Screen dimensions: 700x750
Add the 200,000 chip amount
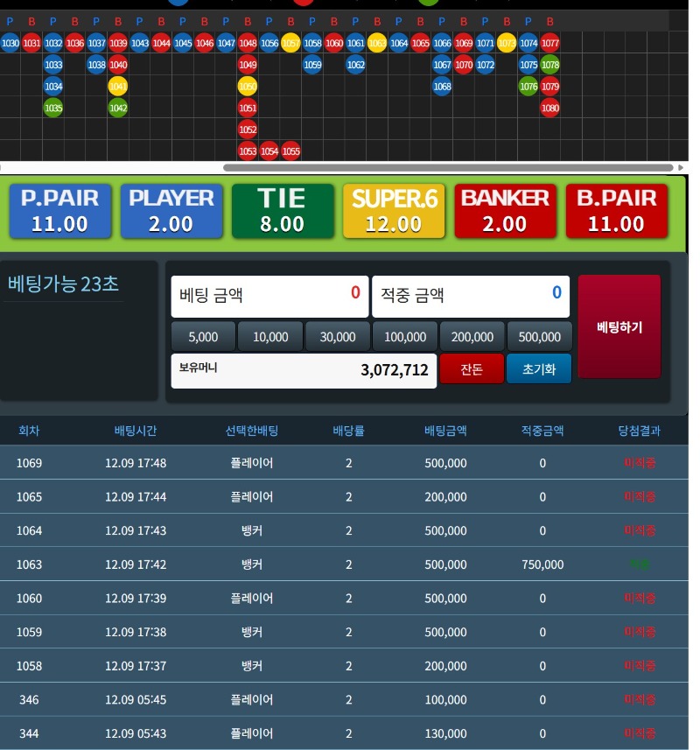tap(472, 337)
